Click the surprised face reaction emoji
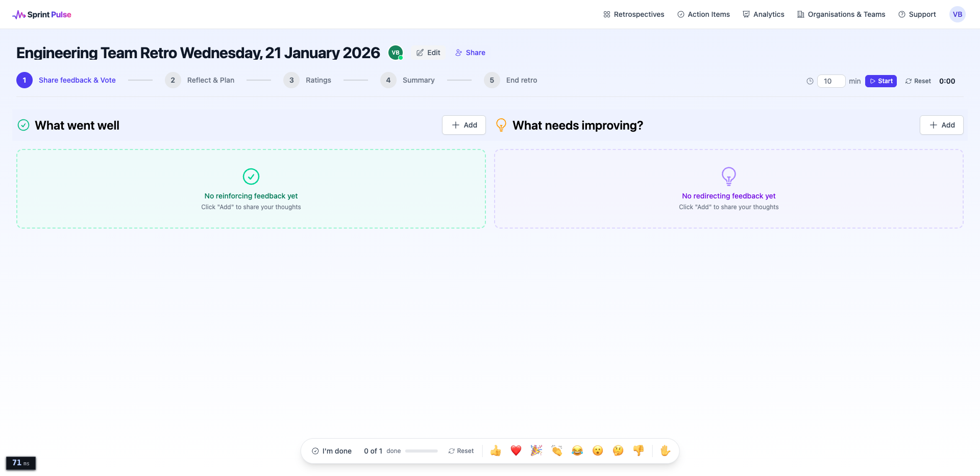The width and height of the screenshot is (980, 476). coord(597,450)
